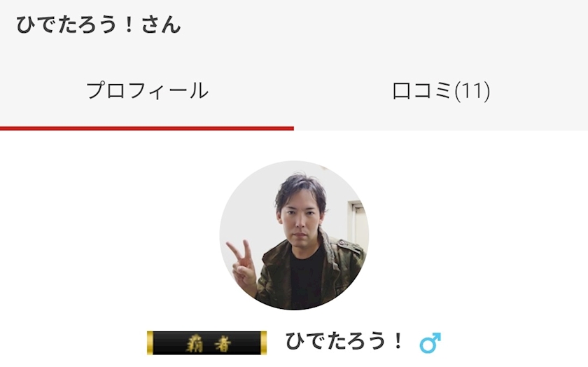Tap the gold kanji text on rank badge
The height and width of the screenshot is (367, 588).
209,343
